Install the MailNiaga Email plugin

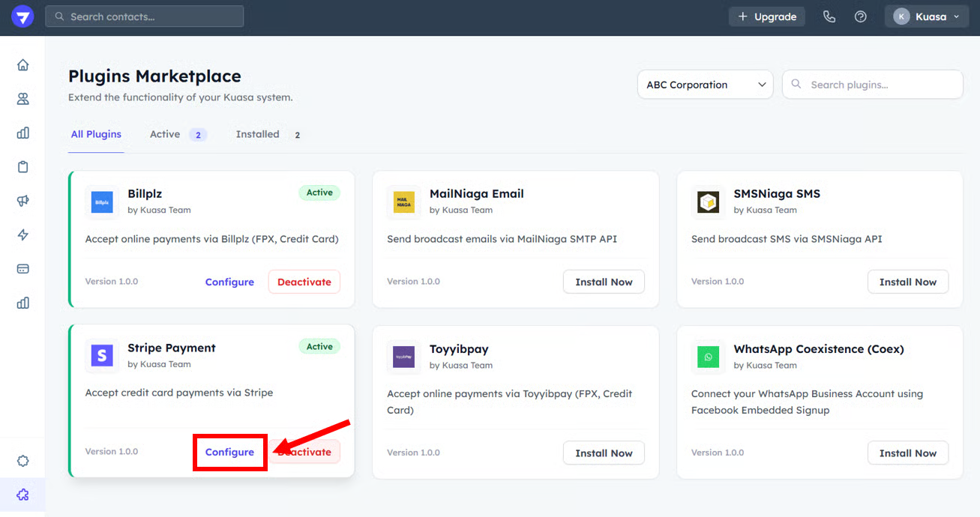[x=604, y=282]
